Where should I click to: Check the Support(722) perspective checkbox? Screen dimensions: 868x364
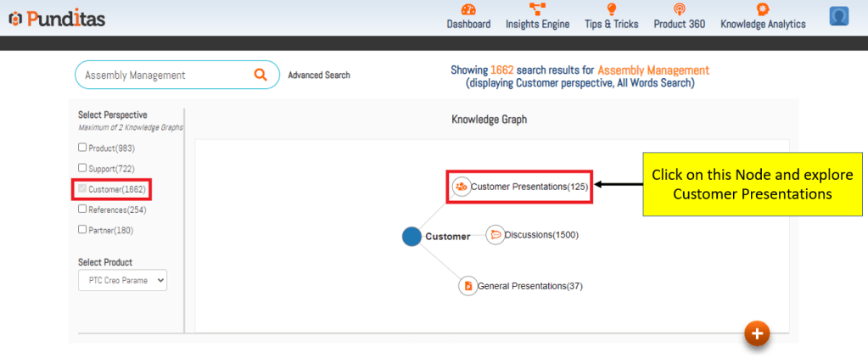tap(82, 168)
